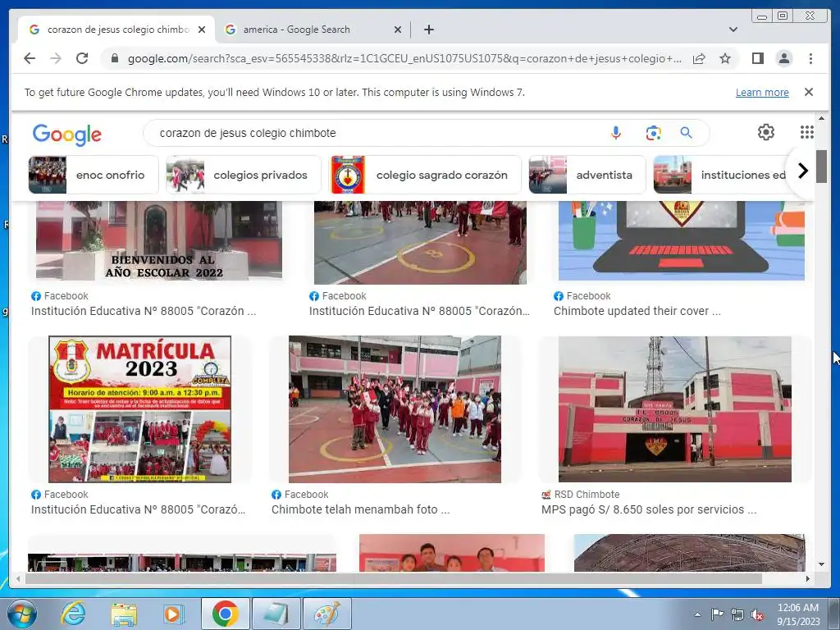Open the pink school building image
Viewport: 840px width, 630px height.
(674, 409)
